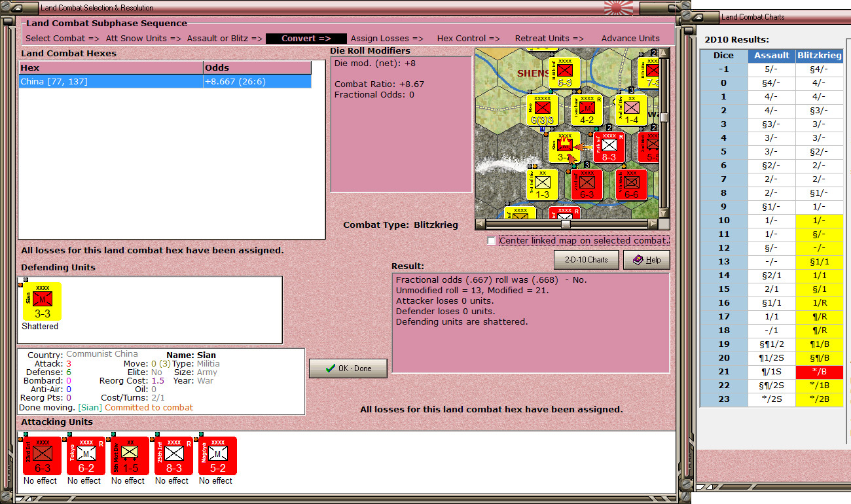Open the Help button
This screenshot has height=504, width=851.
pos(647,260)
